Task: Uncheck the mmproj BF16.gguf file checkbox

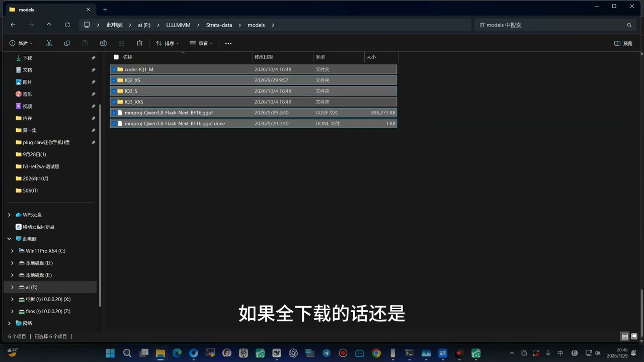Action: 114,113
